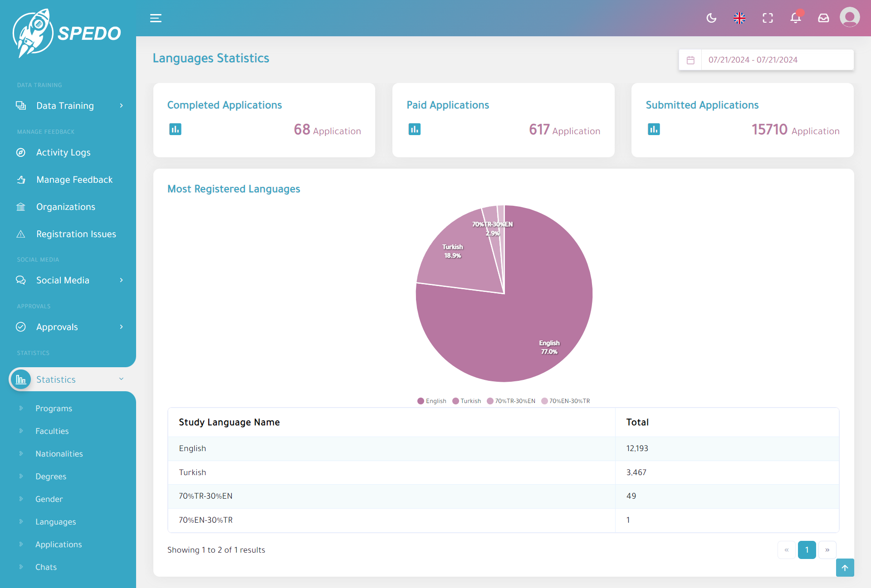Open the date range input field
Image resolution: width=871 pixels, height=588 pixels.
[x=777, y=60]
